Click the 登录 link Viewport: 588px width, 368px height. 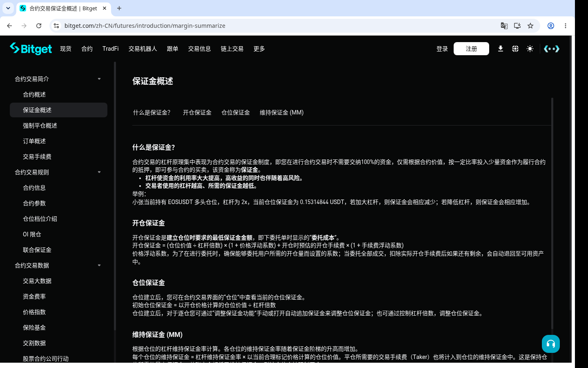point(442,49)
